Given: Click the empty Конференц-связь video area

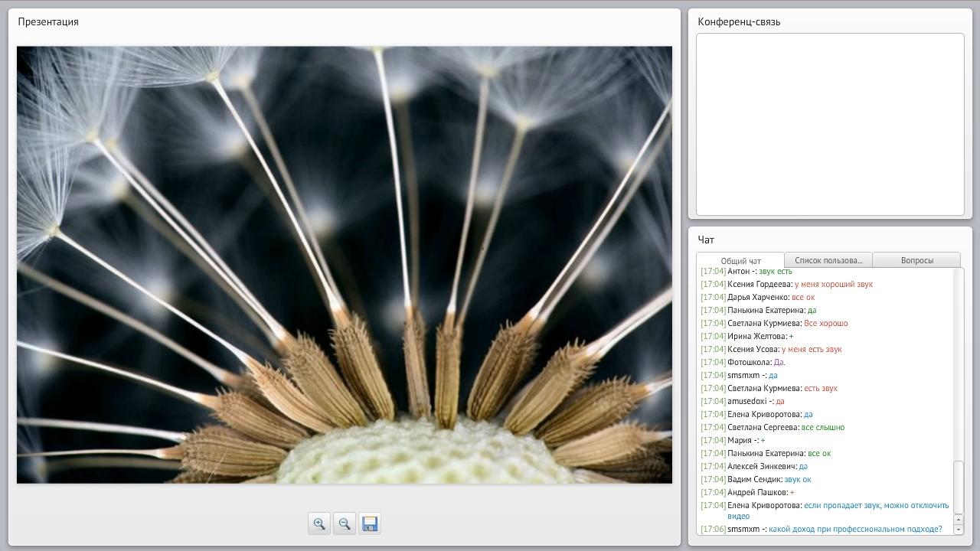Looking at the screenshot, I should [x=830, y=124].
